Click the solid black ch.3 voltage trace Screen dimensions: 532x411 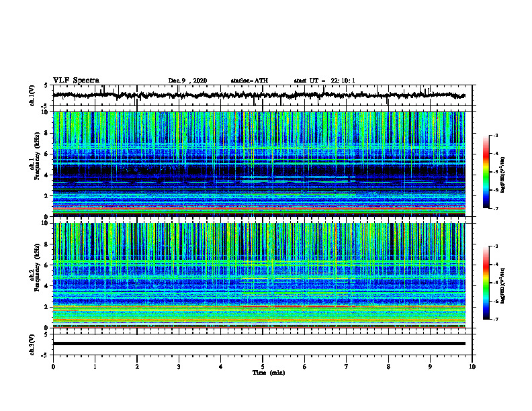(x=259, y=344)
